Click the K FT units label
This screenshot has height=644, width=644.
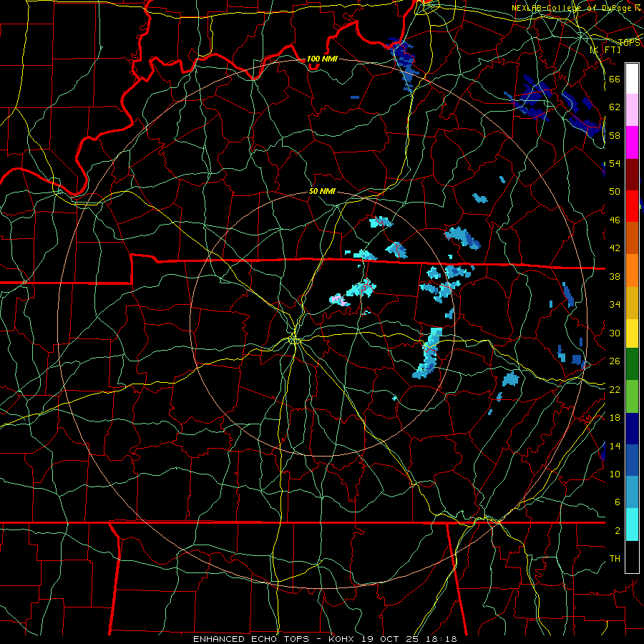click(x=605, y=49)
